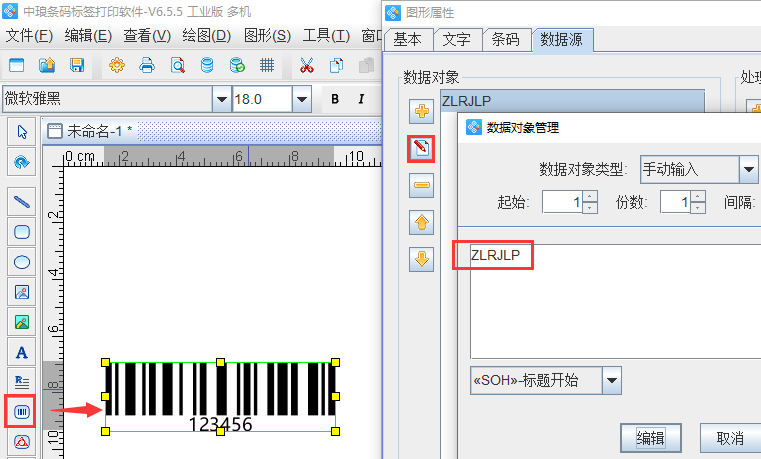Switch to the 文字 tab
This screenshot has height=459, width=761.
(457, 39)
